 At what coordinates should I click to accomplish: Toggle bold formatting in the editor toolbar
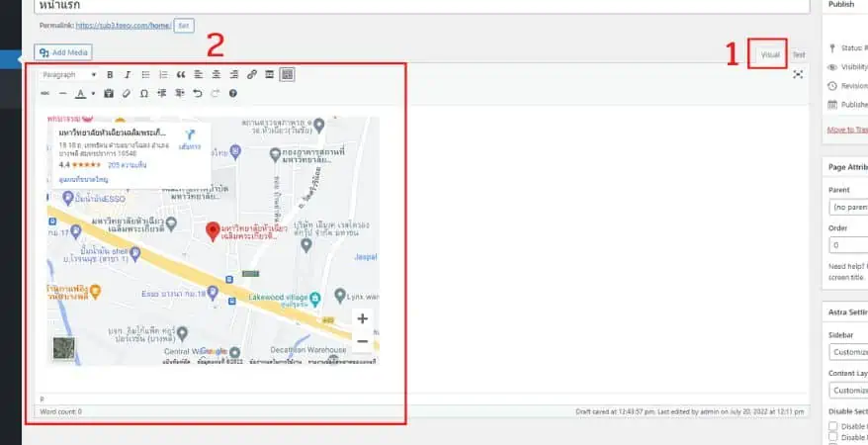(x=110, y=75)
